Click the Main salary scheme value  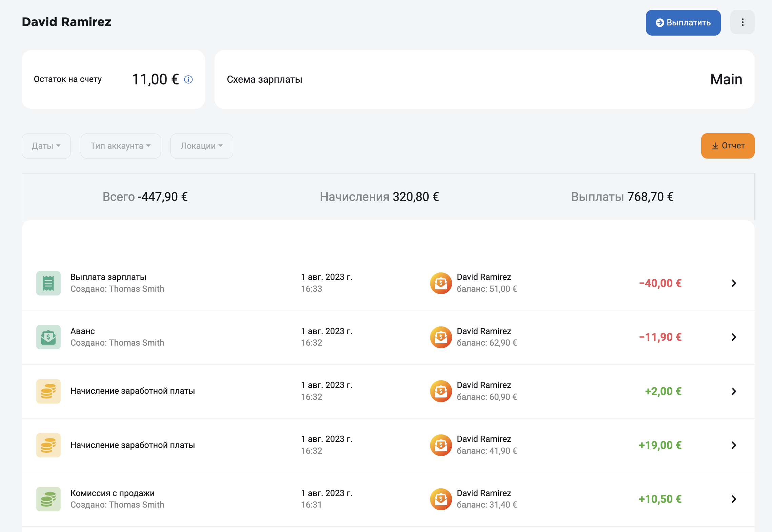[726, 79]
